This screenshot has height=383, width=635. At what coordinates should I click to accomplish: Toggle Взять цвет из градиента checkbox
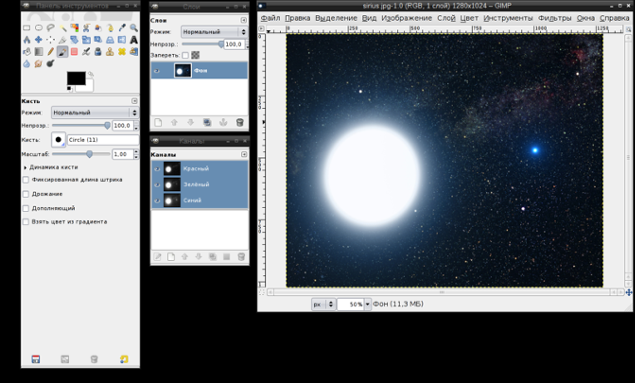[x=26, y=222]
